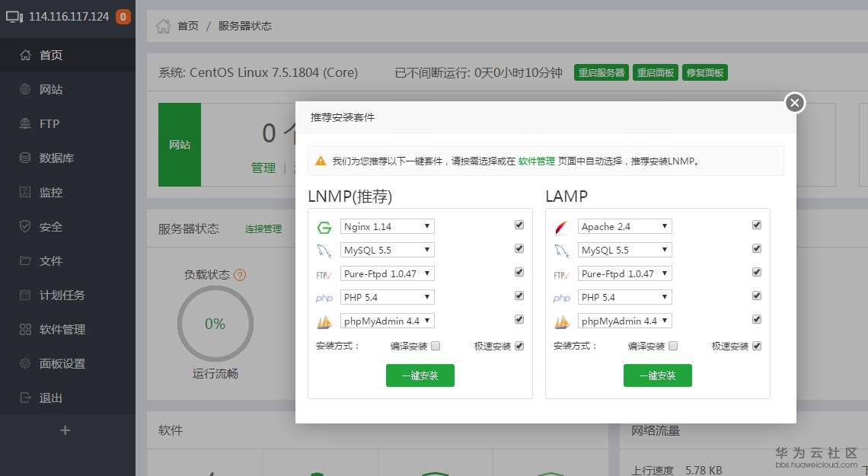
Task: Close the 推荐安装套件 dialog
Action: pos(795,102)
